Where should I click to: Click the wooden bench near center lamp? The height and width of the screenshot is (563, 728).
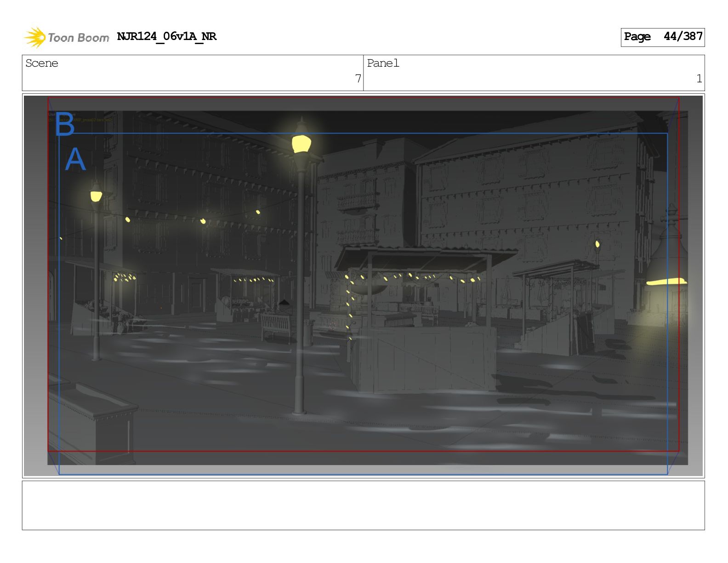click(x=276, y=323)
